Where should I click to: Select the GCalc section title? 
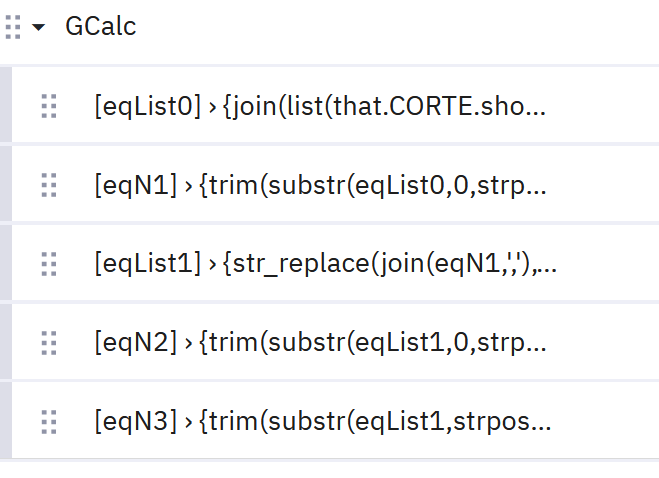point(101,27)
